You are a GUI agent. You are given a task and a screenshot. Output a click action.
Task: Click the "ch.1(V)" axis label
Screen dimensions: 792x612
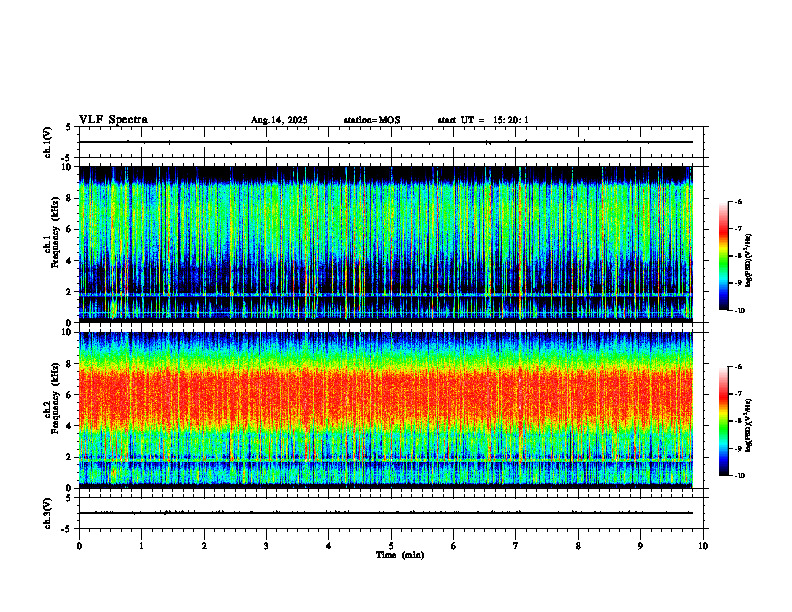tap(48, 142)
